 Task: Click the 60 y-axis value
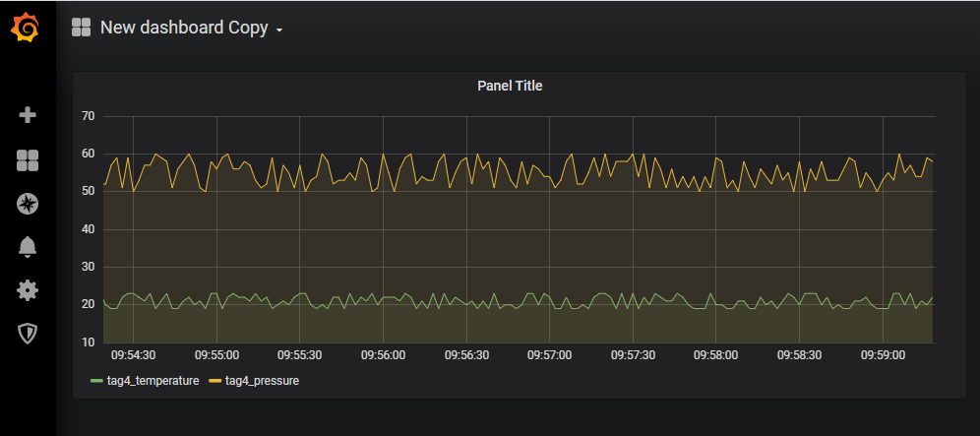point(89,154)
